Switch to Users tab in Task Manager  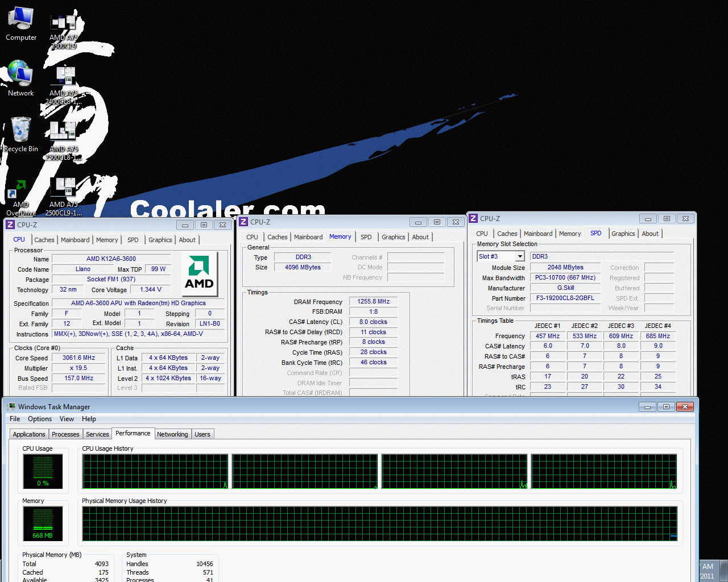[x=202, y=434]
